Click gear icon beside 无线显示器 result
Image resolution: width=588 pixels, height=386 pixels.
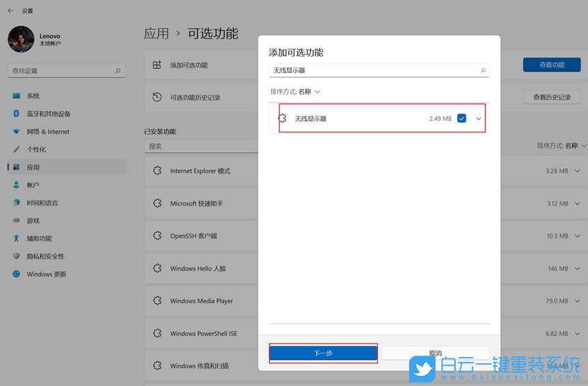tap(282, 118)
